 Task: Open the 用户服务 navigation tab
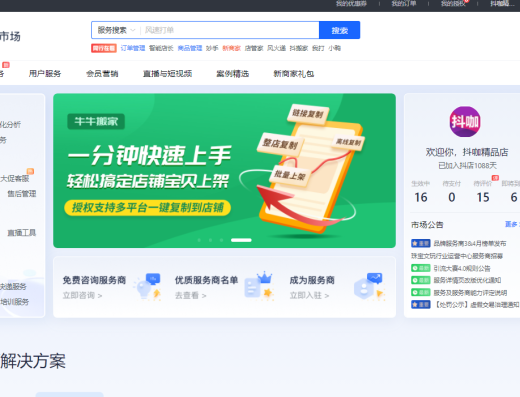45,74
